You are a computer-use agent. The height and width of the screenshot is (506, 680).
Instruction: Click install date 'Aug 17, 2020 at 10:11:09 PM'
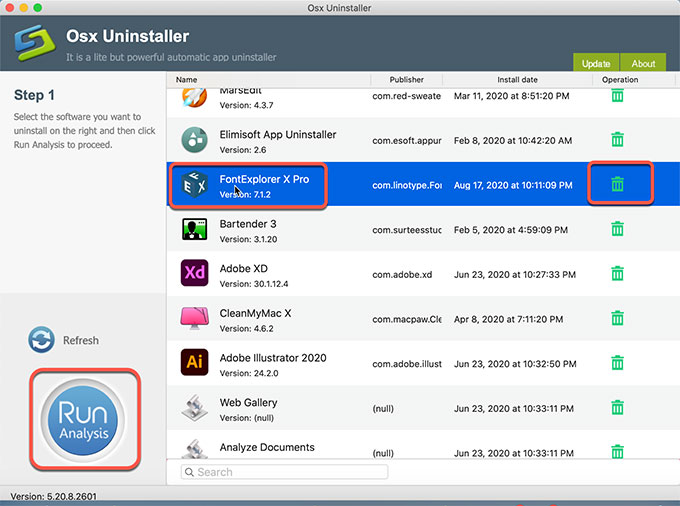(x=513, y=185)
